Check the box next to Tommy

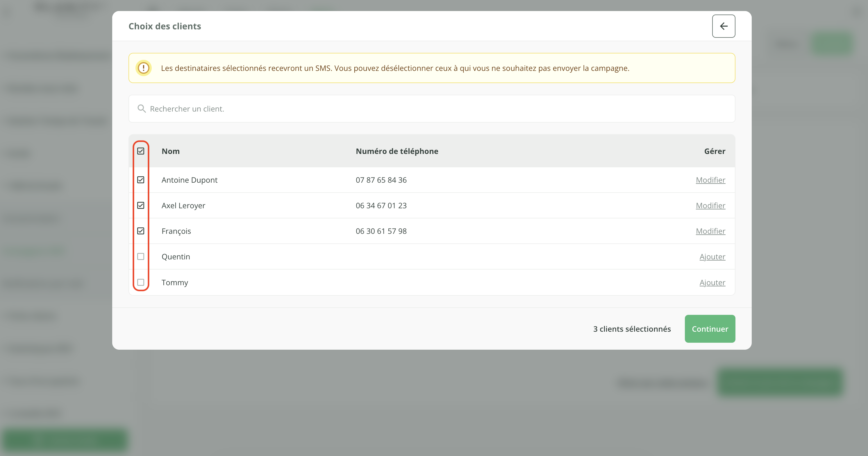(141, 282)
